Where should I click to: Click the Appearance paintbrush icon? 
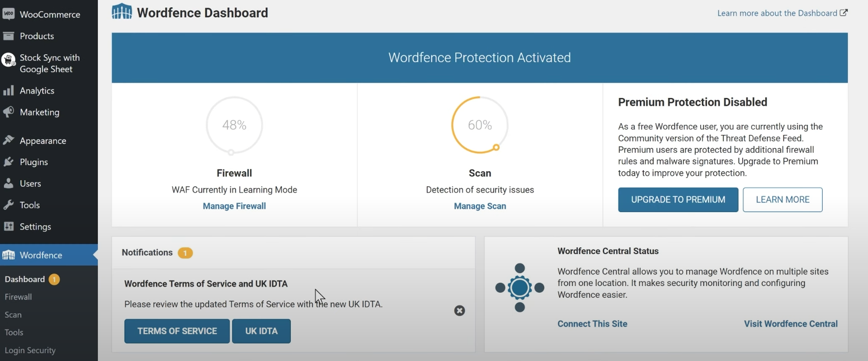[8, 140]
